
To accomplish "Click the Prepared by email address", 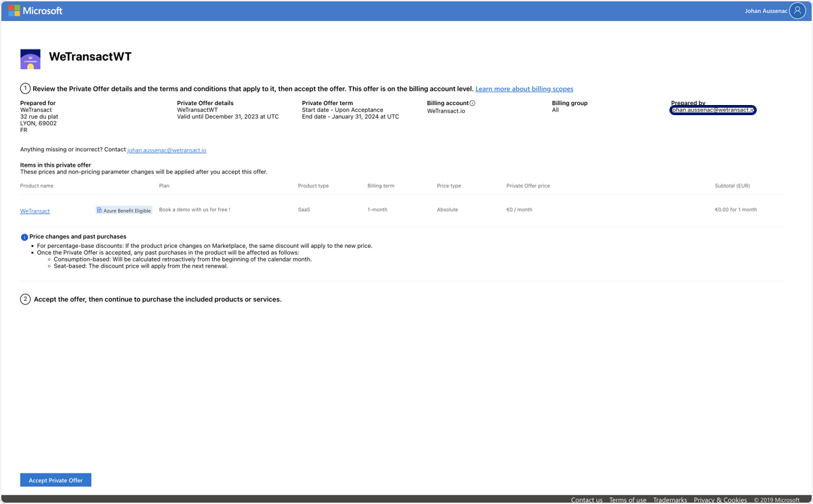I will tap(713, 110).
